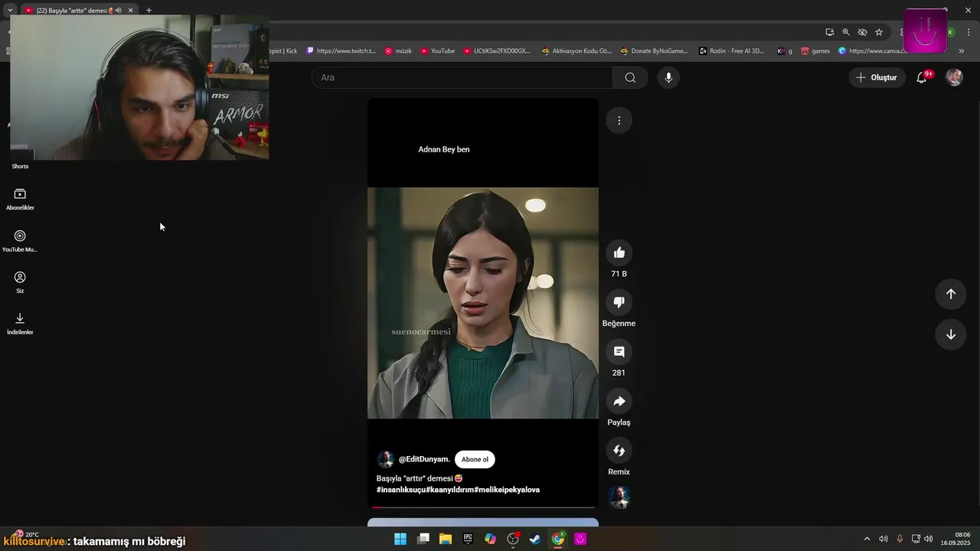Open the Kick bookmark
This screenshot has width=980, height=551.
pos(283,51)
